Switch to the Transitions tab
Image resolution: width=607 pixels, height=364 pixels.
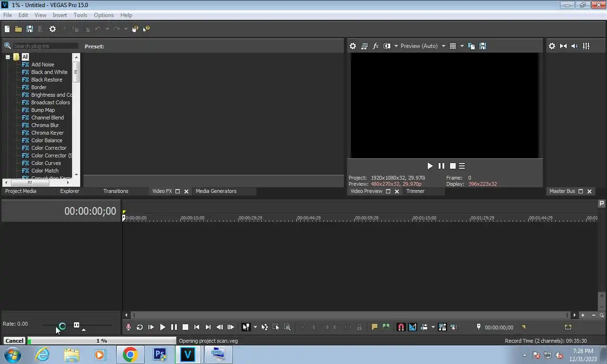point(116,191)
